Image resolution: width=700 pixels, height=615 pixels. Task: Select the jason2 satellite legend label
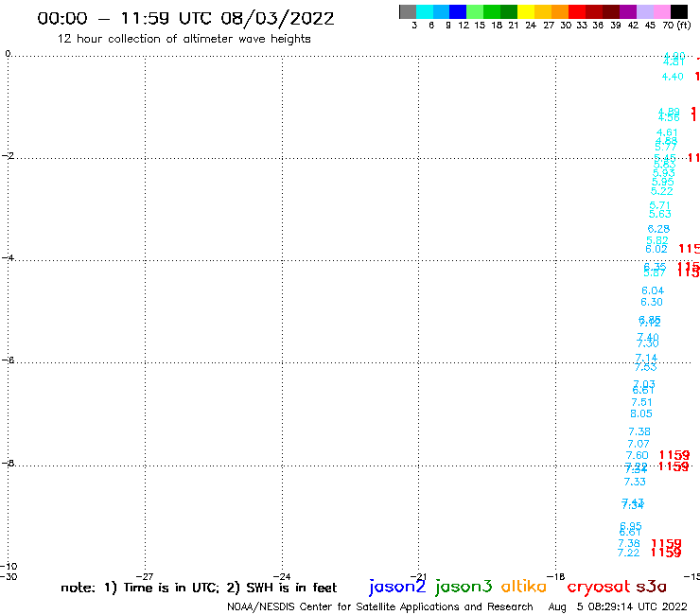pyautogui.click(x=397, y=587)
